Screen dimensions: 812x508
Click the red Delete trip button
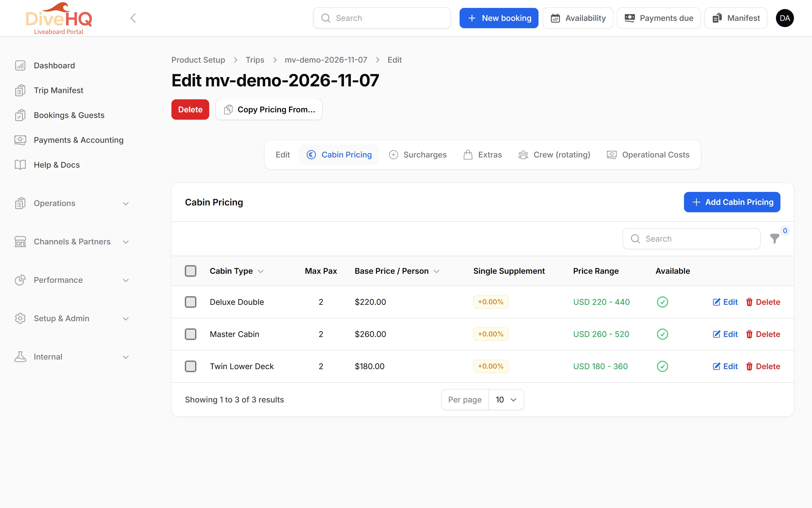(x=190, y=110)
